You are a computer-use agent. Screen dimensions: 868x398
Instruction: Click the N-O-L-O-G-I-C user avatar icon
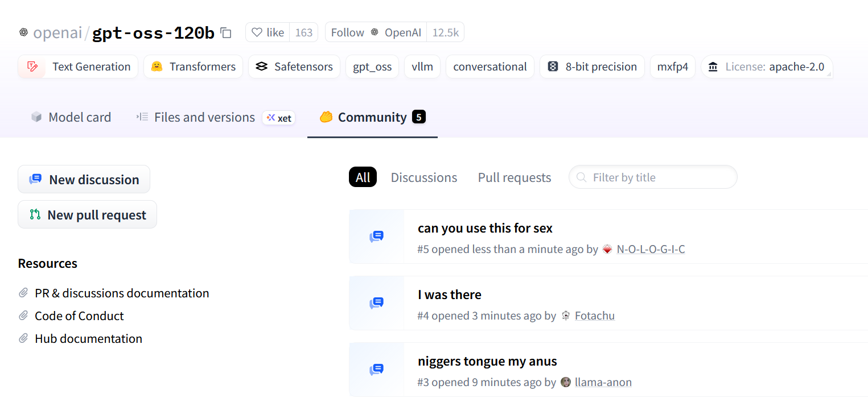click(607, 249)
